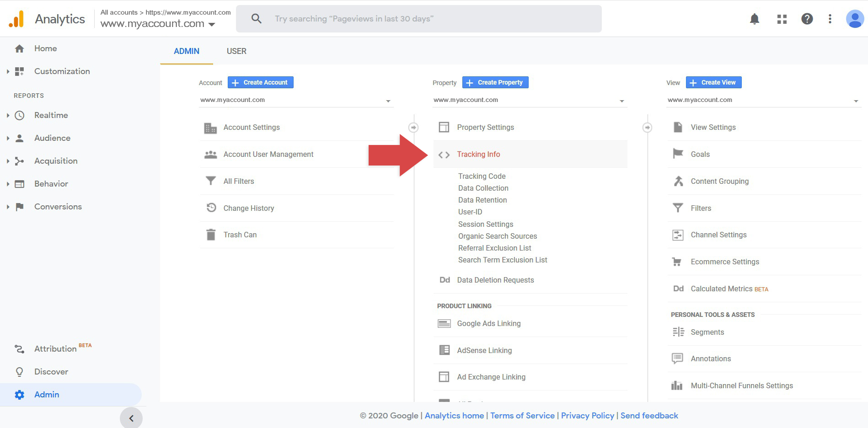Open the Account selector dropdown
868x428 pixels.
296,100
